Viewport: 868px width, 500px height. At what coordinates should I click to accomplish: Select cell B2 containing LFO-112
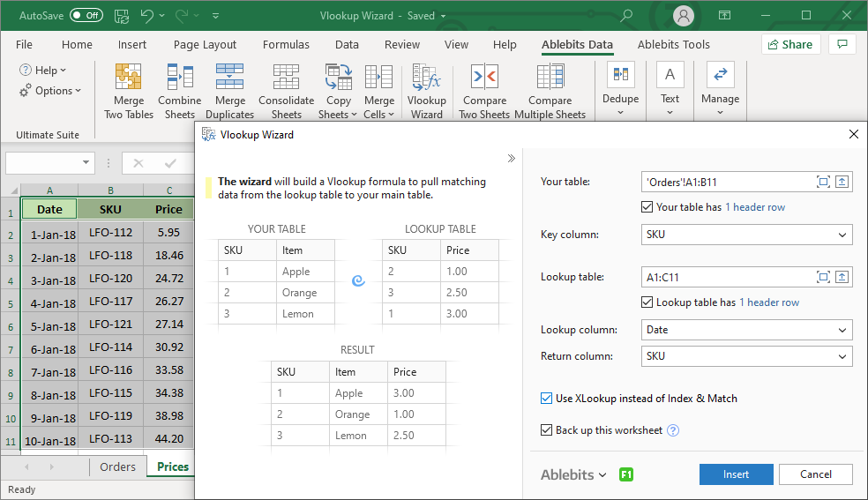pyautogui.click(x=111, y=232)
